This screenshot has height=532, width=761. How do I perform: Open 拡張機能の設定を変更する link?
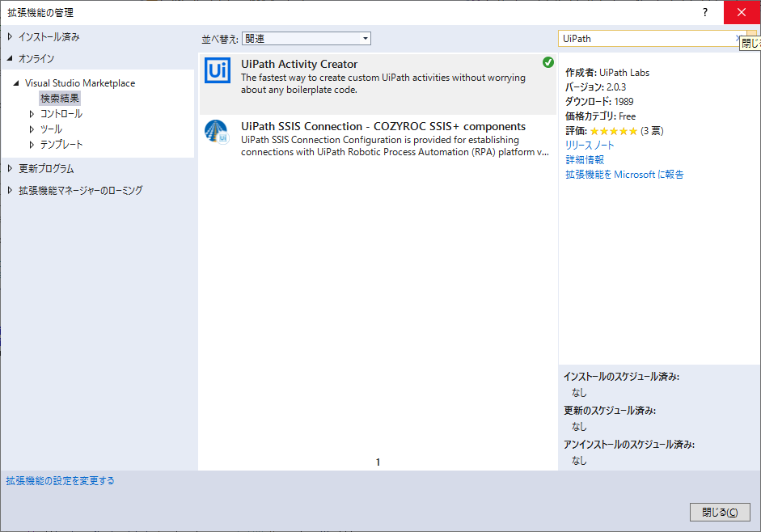pos(60,480)
